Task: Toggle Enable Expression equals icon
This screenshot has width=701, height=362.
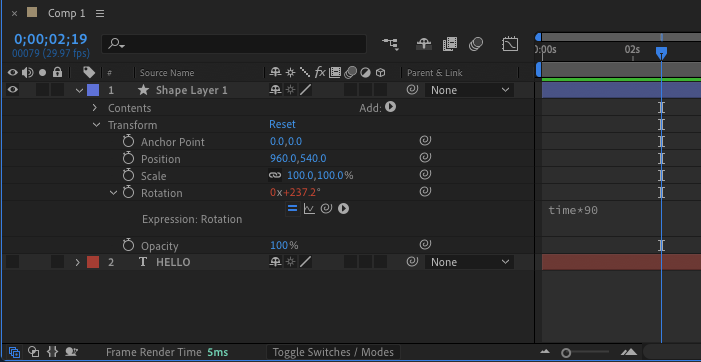Action: click(x=292, y=209)
